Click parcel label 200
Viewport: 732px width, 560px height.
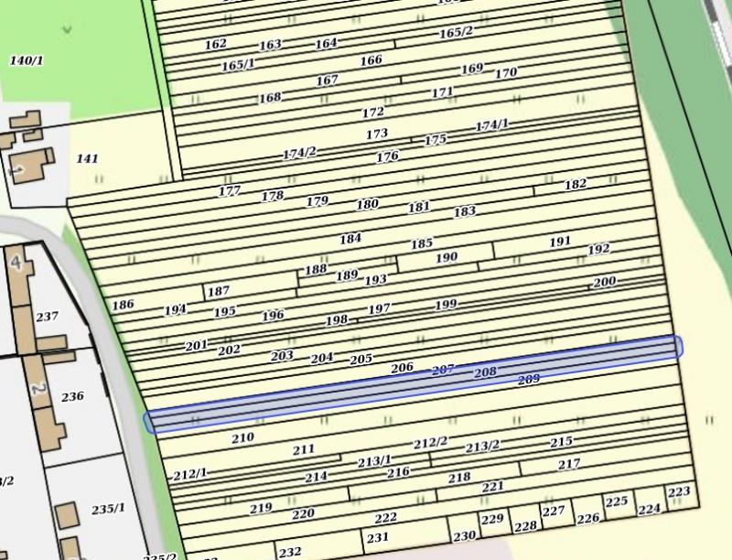604,282
